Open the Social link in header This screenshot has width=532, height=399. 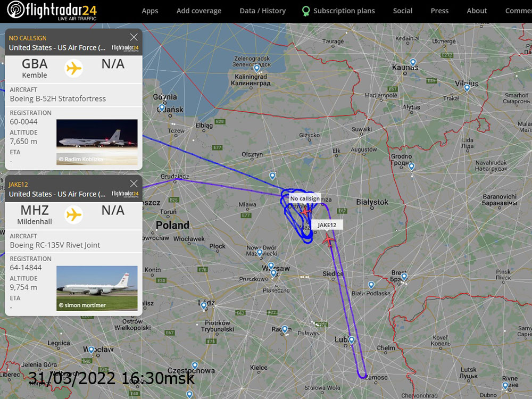(x=403, y=11)
